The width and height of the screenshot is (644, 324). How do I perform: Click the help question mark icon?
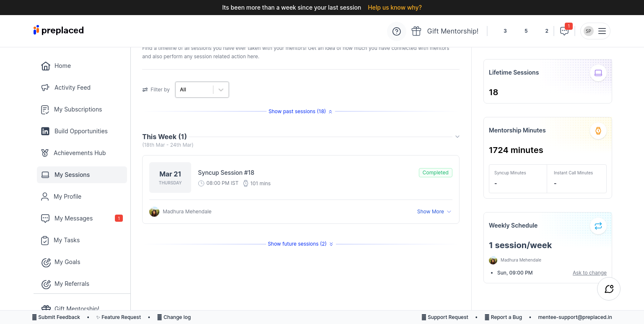(x=396, y=31)
